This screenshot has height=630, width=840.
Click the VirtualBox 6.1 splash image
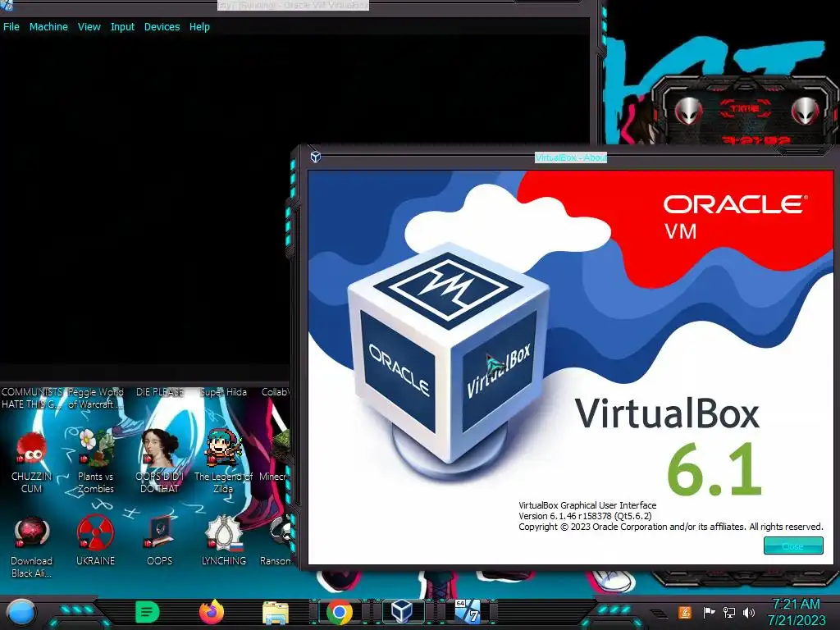pos(571,367)
